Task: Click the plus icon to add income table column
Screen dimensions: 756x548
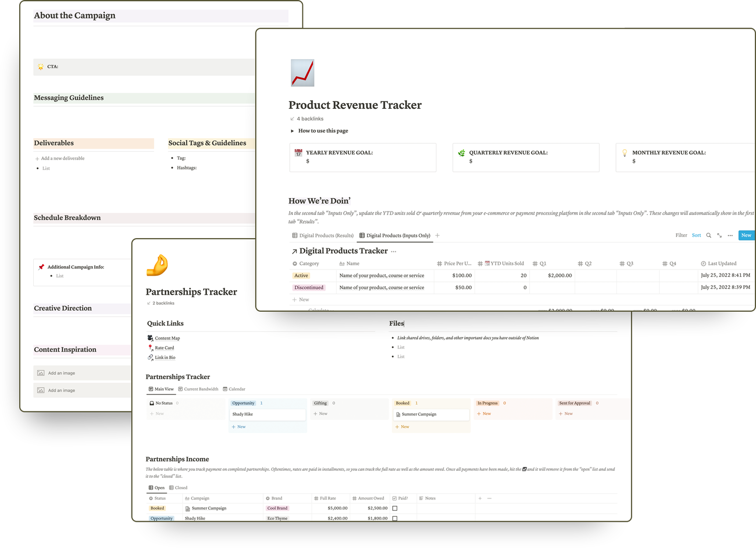Action: point(480,498)
